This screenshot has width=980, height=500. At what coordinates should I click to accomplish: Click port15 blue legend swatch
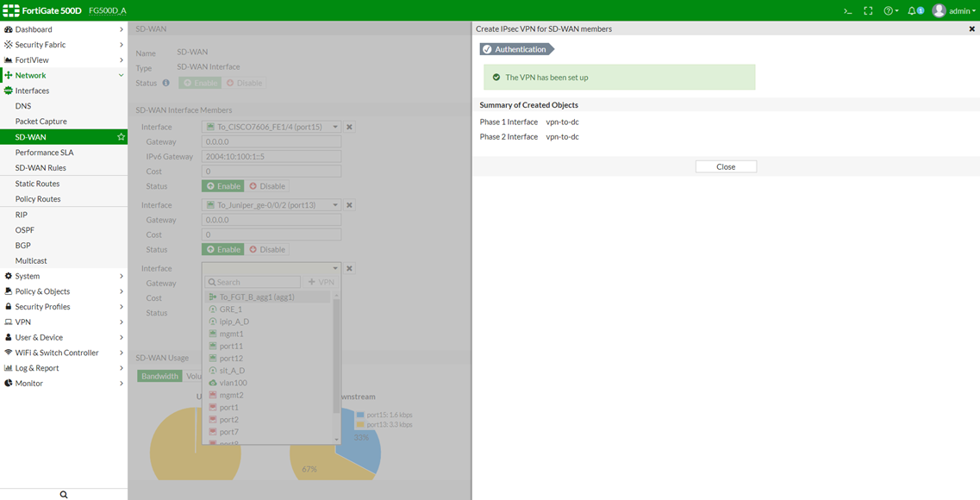tap(360, 415)
